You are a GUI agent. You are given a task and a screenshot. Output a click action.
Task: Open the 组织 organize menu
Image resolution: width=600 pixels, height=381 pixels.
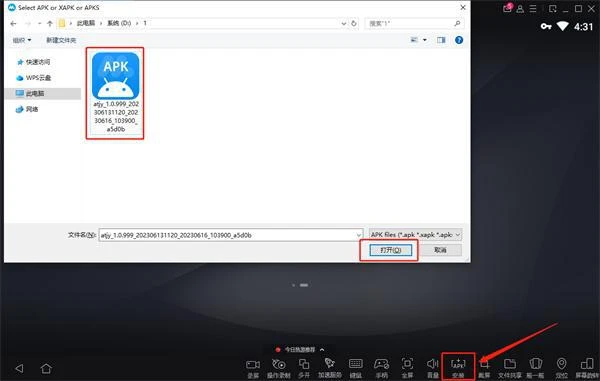22,40
